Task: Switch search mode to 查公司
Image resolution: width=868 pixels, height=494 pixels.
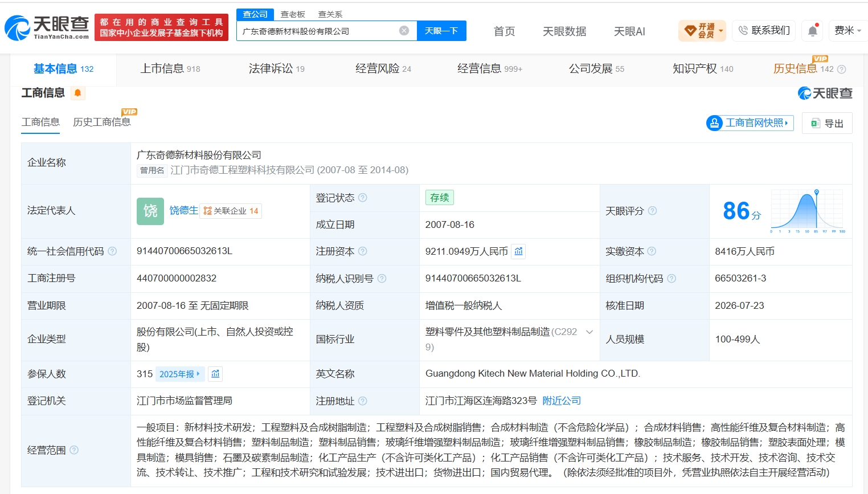Action: (255, 14)
